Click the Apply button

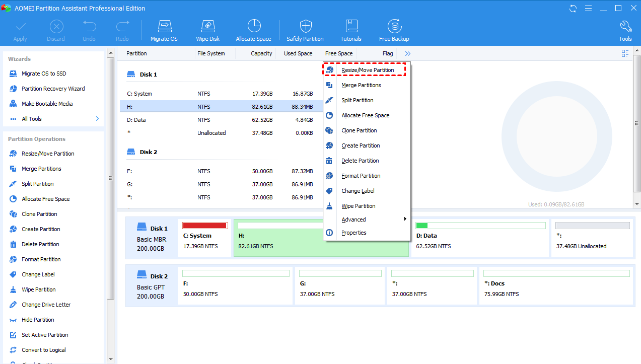20,29
